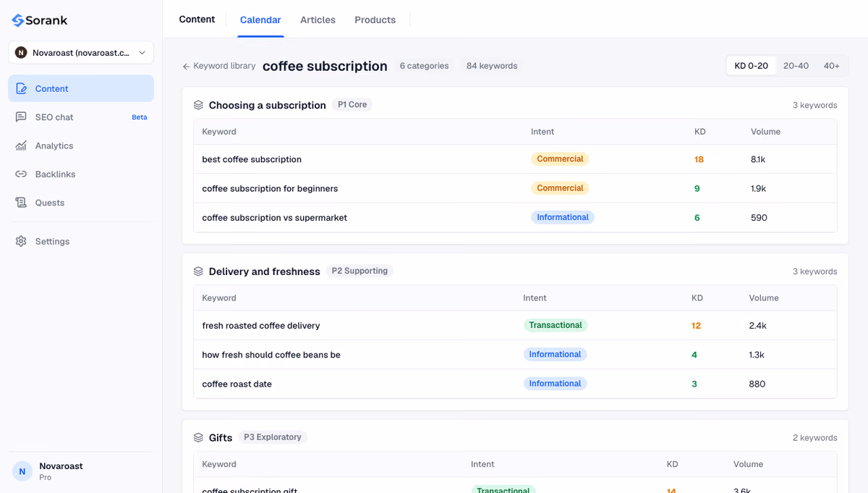Click the Gifts category heading

tap(221, 438)
